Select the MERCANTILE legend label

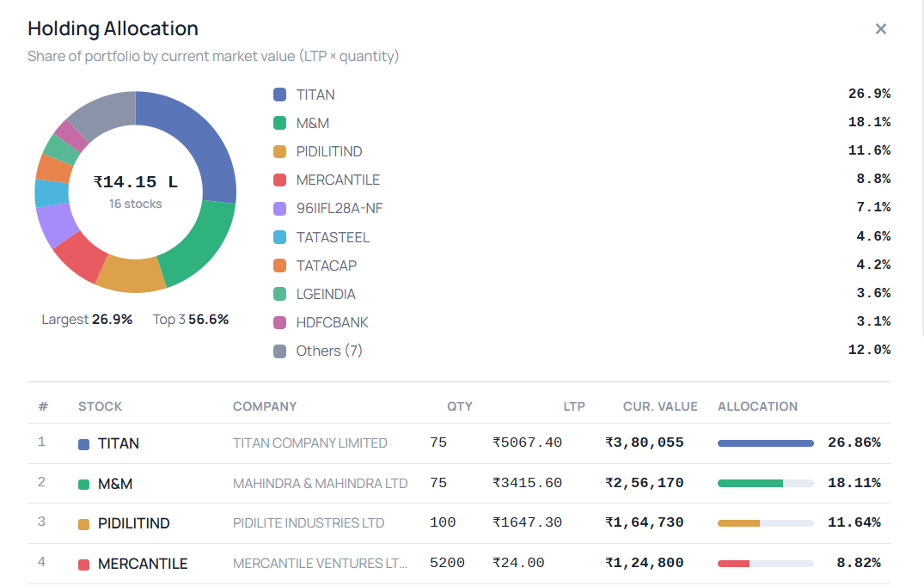pyautogui.click(x=338, y=180)
